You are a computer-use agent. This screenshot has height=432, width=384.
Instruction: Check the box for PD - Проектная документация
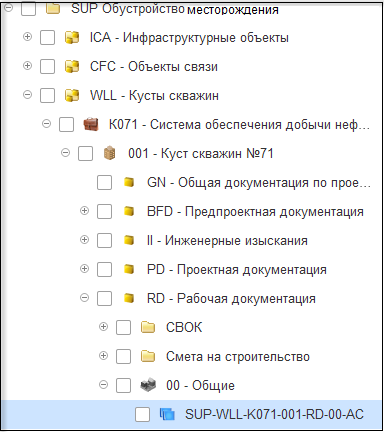point(104,269)
